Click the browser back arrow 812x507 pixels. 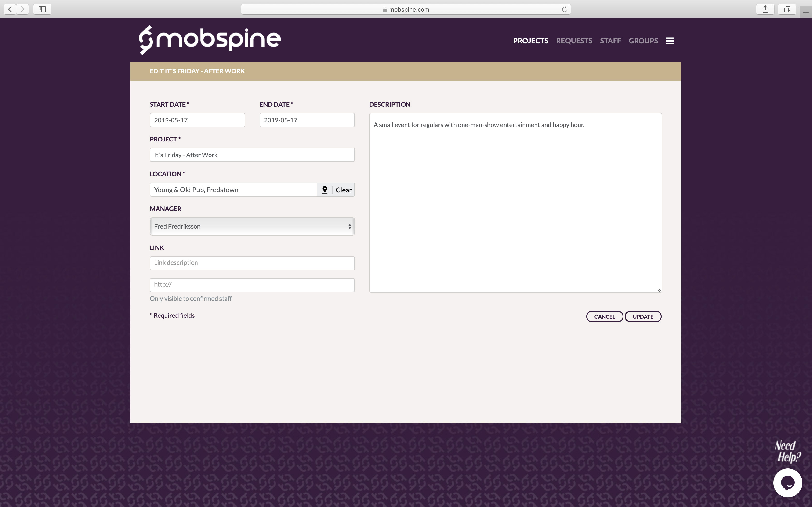pos(10,9)
